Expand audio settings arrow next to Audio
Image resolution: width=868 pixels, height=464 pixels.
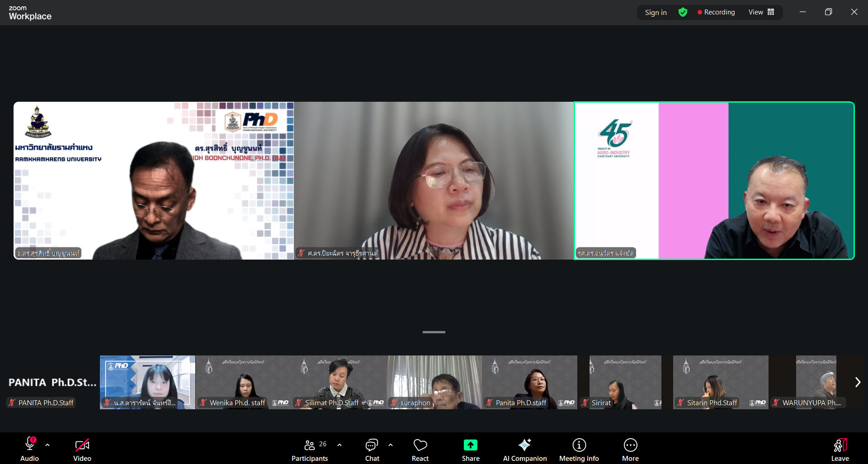[47, 445]
